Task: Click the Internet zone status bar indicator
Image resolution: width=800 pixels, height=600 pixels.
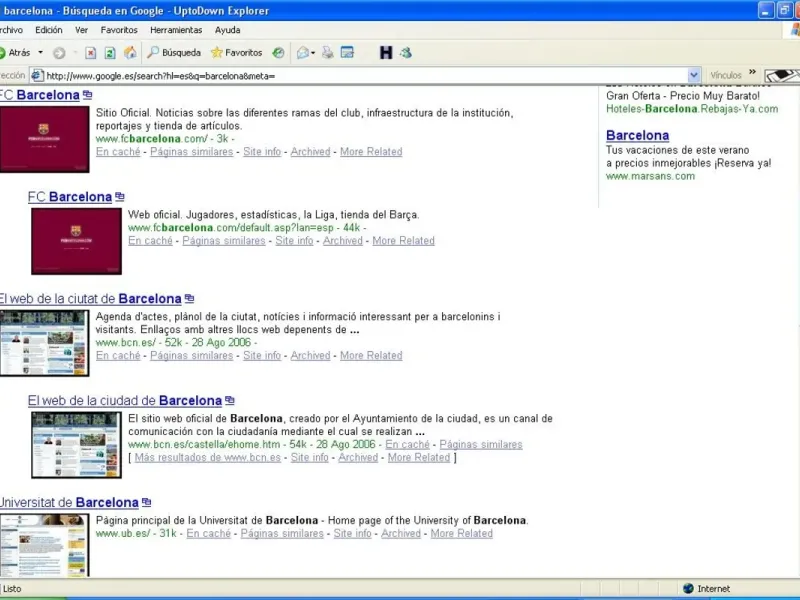Action: 707,589
